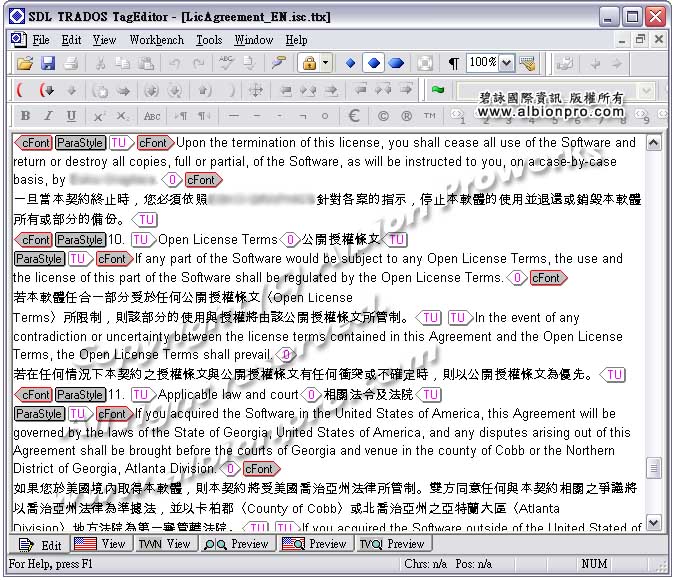
Task: Insert the TM trademark symbol
Action: click(x=429, y=115)
